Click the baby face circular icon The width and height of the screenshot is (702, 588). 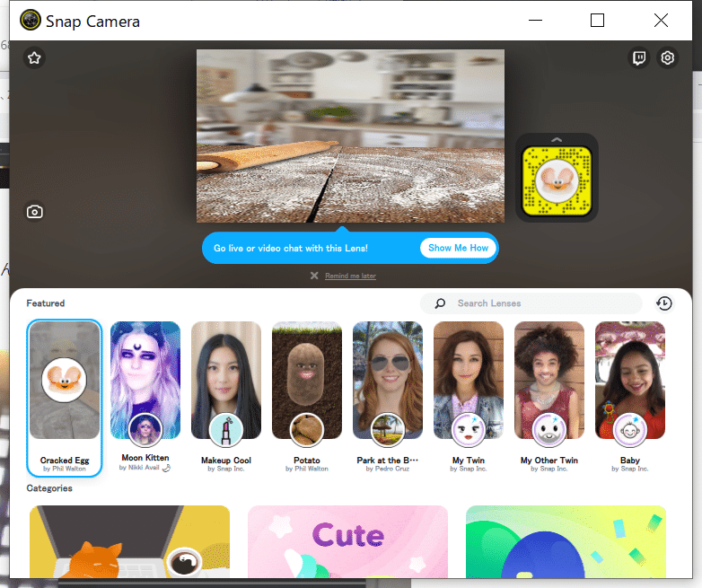coord(630,430)
